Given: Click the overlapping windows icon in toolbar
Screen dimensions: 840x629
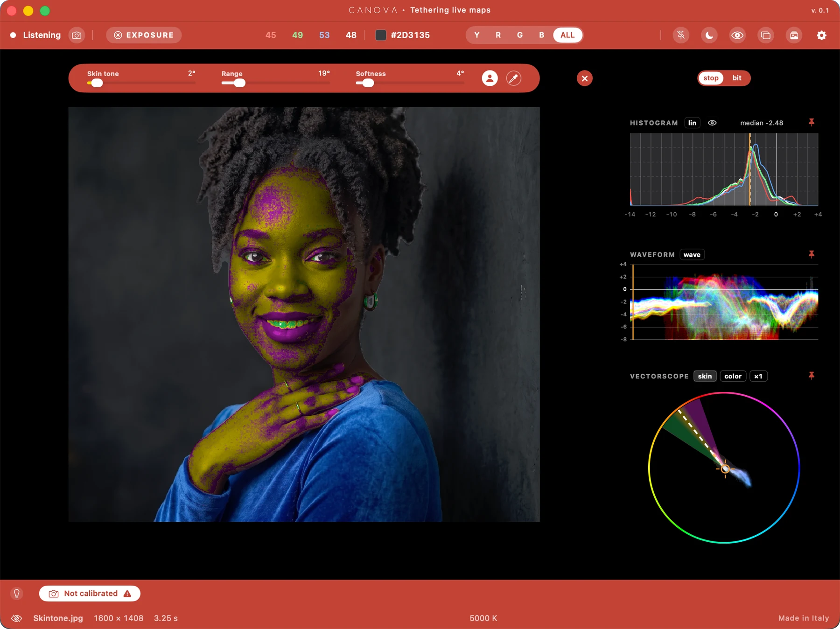Looking at the screenshot, I should (x=765, y=35).
